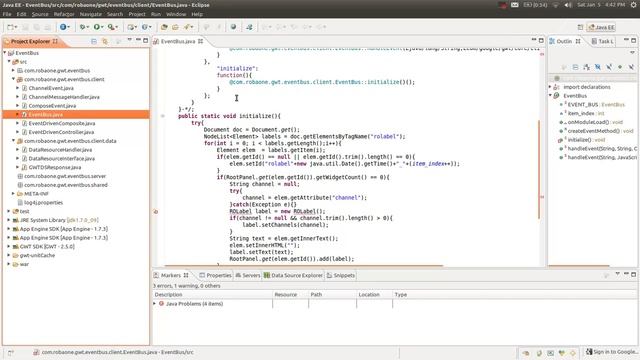Toggle Link with Editor in Project Explorer
The height and width of the screenshot is (360, 640).
pos(105,41)
